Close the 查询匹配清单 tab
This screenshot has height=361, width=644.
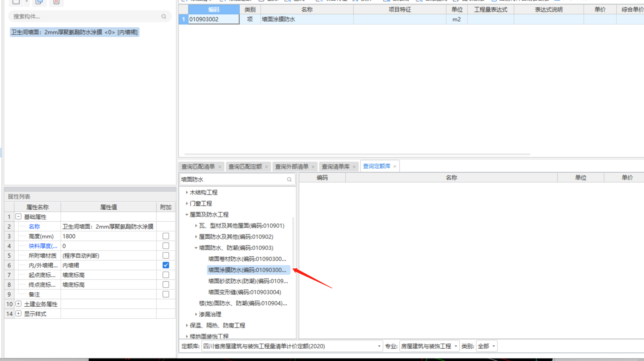coord(220,167)
